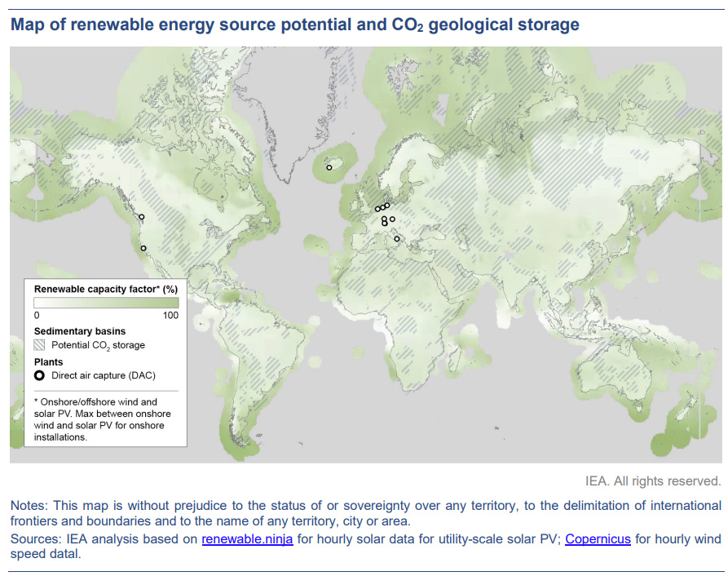This screenshot has width=728, height=585.
Task: Open the Copernicus source link
Action: pos(598,539)
